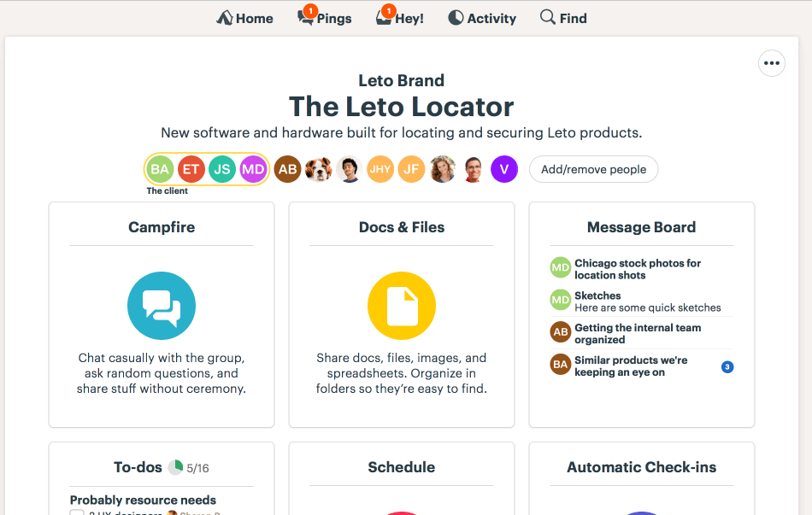Click the brown AB avatar in people row
The height and width of the screenshot is (515, 812).
pyautogui.click(x=287, y=169)
